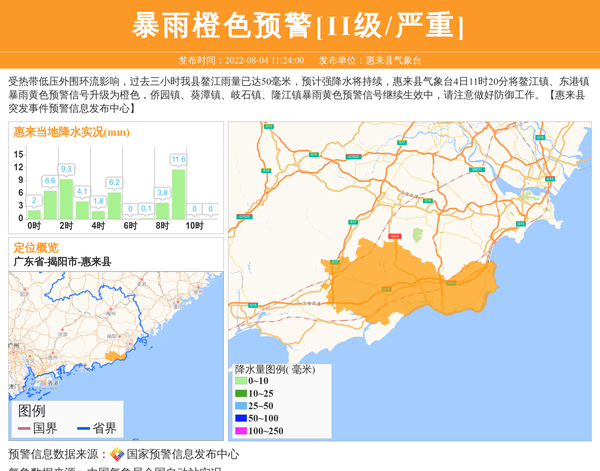600x471 pixels.
Task: Click the 省界 blue line legend symbol
Action: coord(83,428)
